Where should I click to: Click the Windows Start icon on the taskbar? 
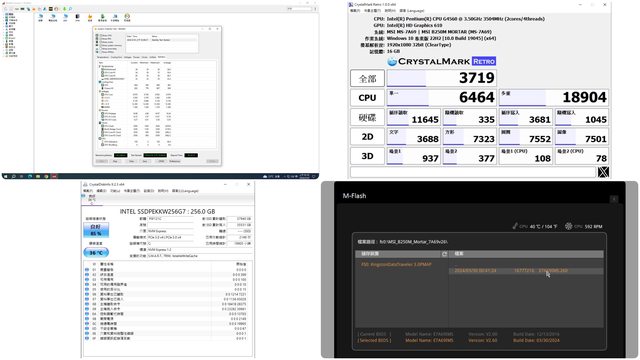click(6, 176)
